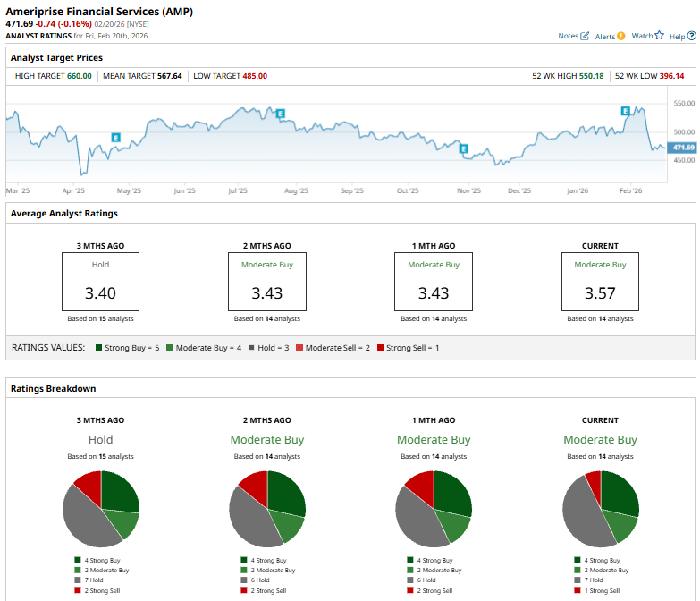Viewport: 700px width, 601px height.
Task: Click the earnings 'E' marker near May '25
Action: (x=115, y=137)
